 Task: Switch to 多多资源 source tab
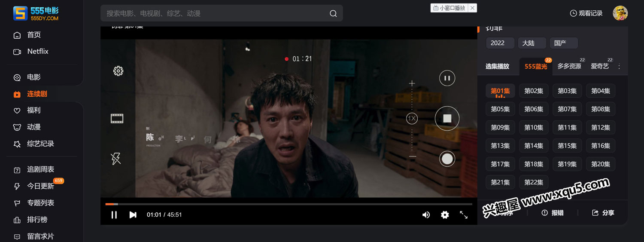(x=569, y=66)
